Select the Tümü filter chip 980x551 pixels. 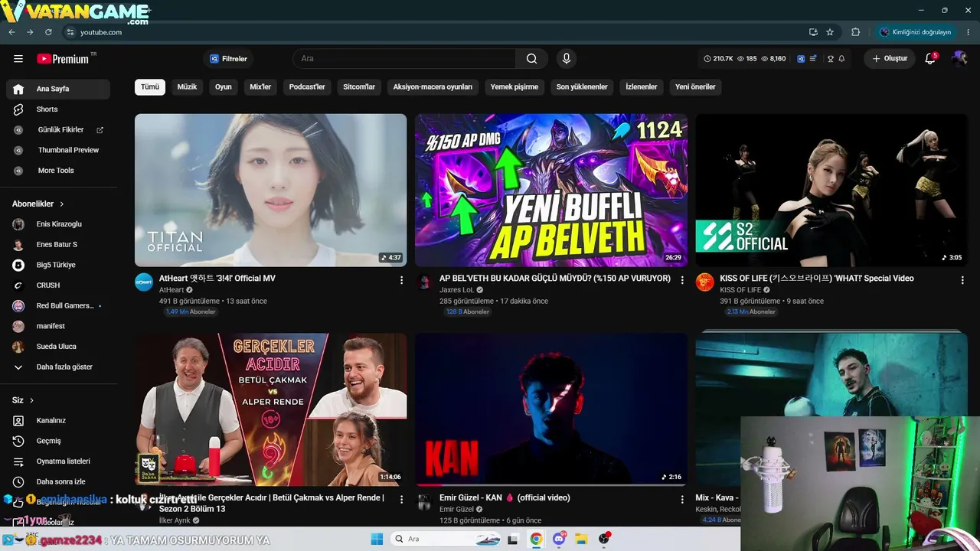tap(150, 87)
